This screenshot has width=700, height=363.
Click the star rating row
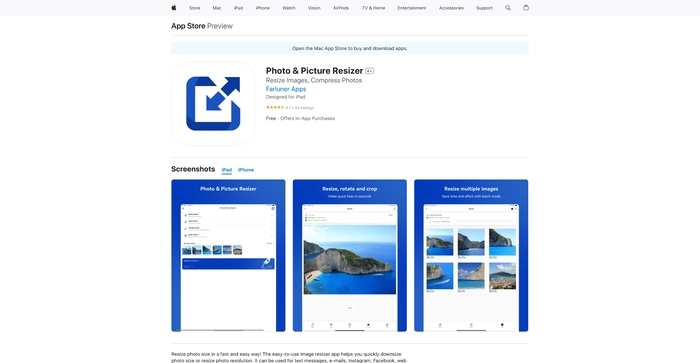[290, 108]
